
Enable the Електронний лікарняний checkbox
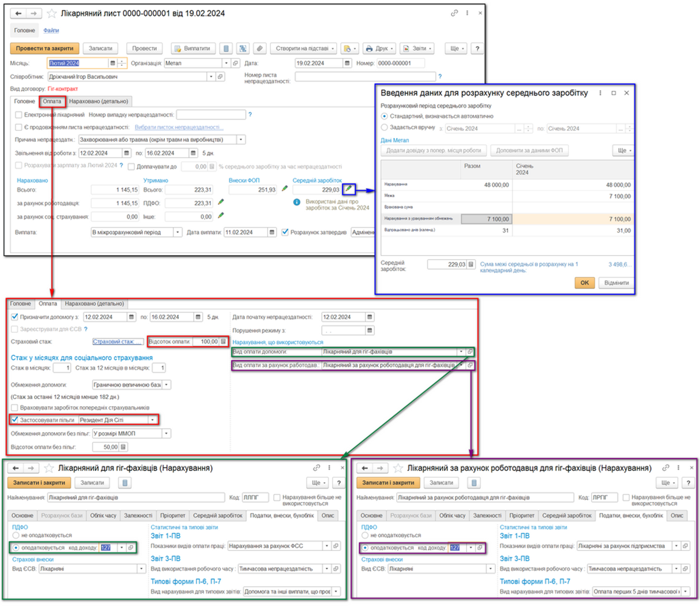pyautogui.click(x=19, y=115)
